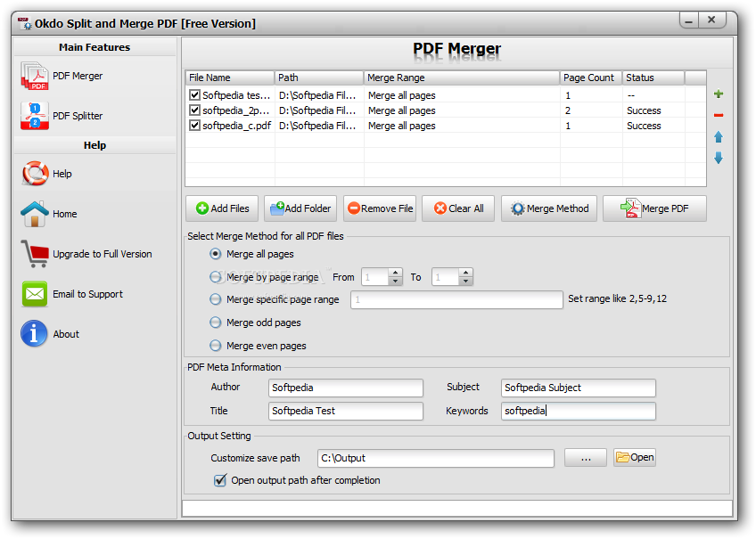756x539 pixels.
Task: Uncheck the softpedia_c.pdf file checkbox
Action: point(194,126)
